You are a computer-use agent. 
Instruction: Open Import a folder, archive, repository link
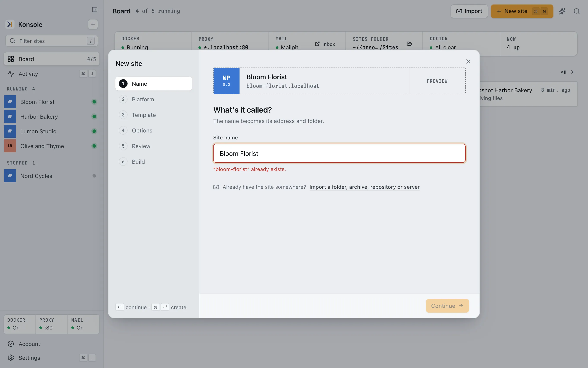pos(364,187)
